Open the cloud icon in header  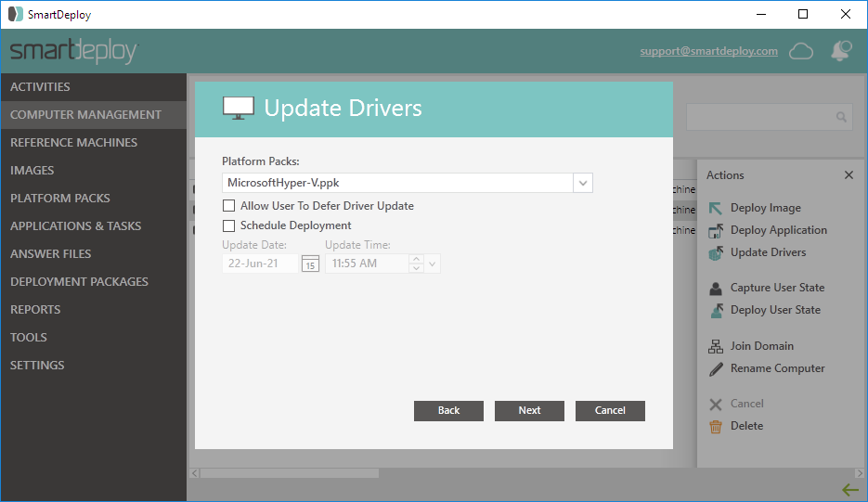(800, 51)
